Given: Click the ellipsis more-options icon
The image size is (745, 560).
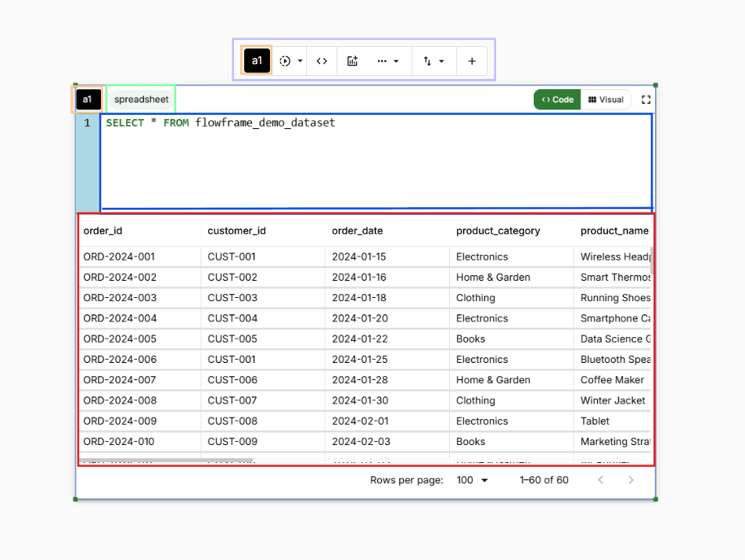Looking at the screenshot, I should 381,60.
